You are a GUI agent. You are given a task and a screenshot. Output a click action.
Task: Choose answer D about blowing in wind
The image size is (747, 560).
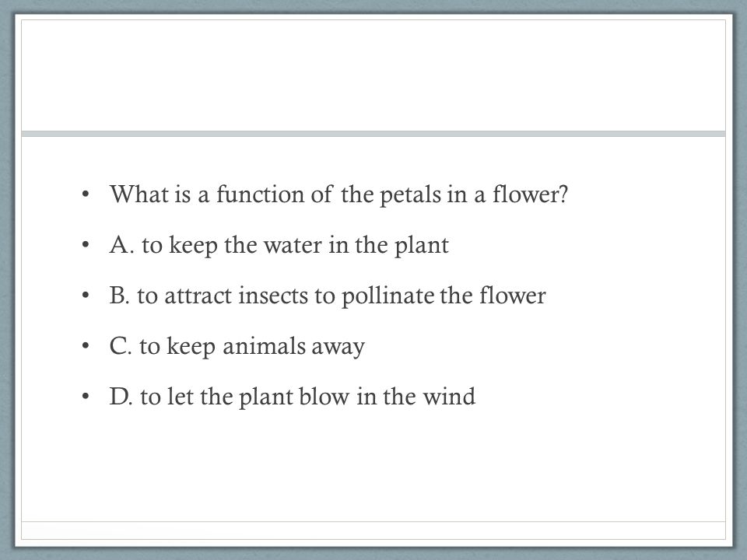pyautogui.click(x=292, y=397)
